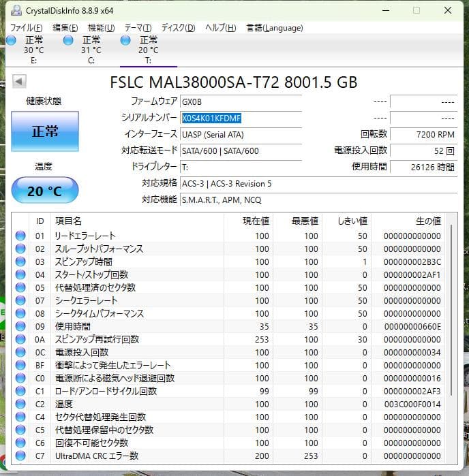Click the 正常 health status button

tap(45, 131)
